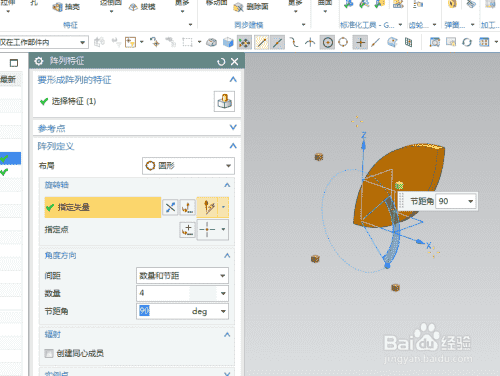The width and height of the screenshot is (500, 376).
Task: Click the select feature cube icon
Action: click(x=224, y=101)
